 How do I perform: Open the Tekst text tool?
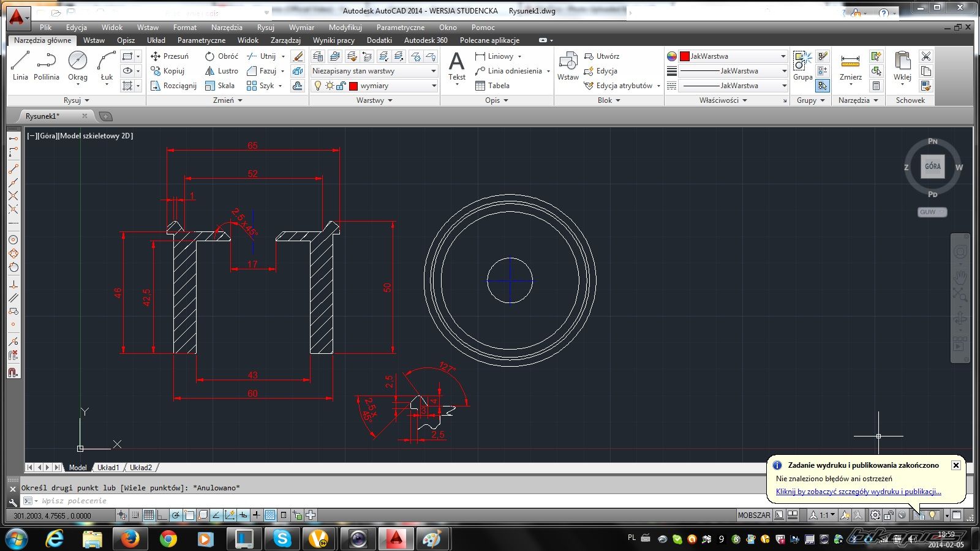[x=457, y=66]
